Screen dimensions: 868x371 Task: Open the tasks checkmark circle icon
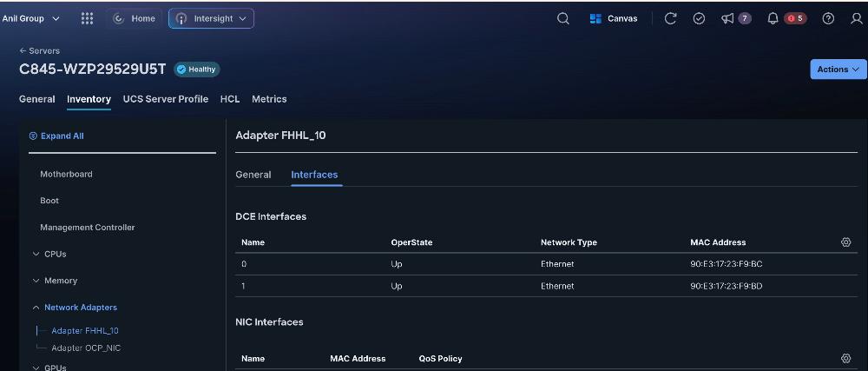click(x=699, y=19)
